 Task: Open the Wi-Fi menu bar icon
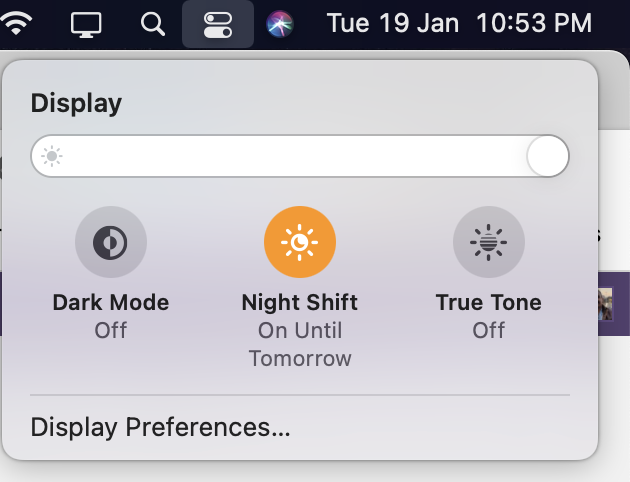point(15,23)
